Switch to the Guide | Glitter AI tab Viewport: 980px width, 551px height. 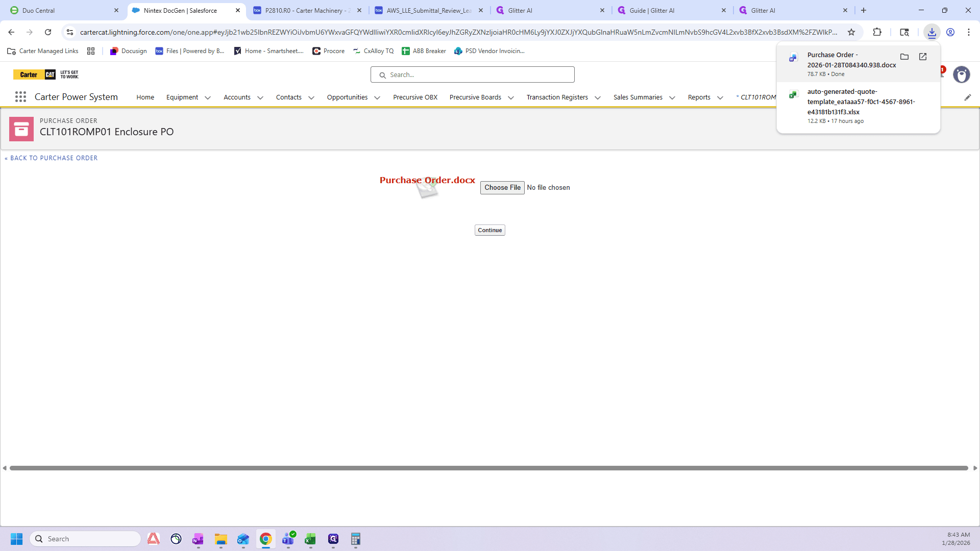pyautogui.click(x=672, y=10)
